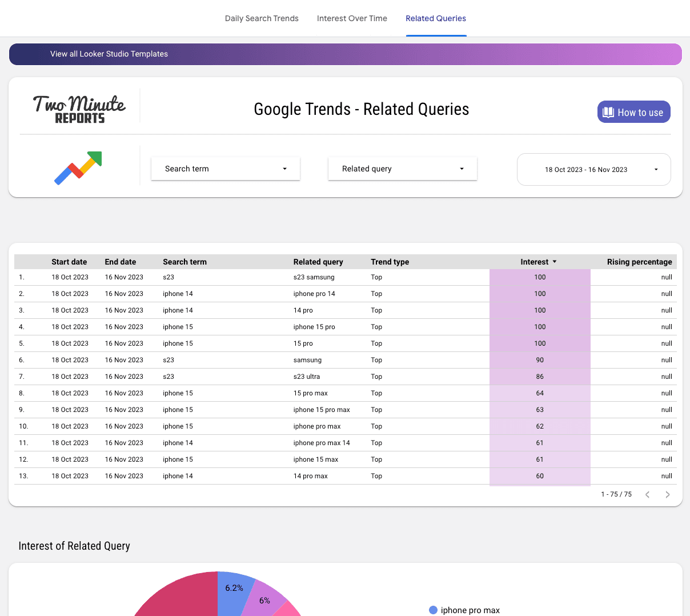The width and height of the screenshot is (690, 616).
Task: Switch to the Daily Search Trends tab
Action: [262, 18]
